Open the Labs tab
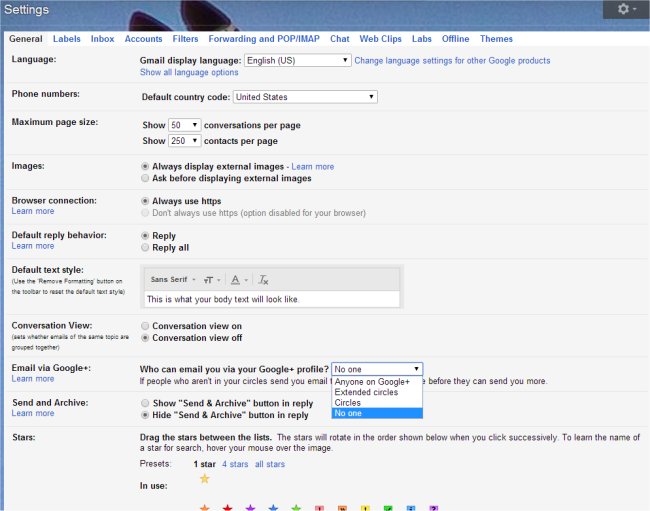The image size is (650, 511). click(x=422, y=39)
